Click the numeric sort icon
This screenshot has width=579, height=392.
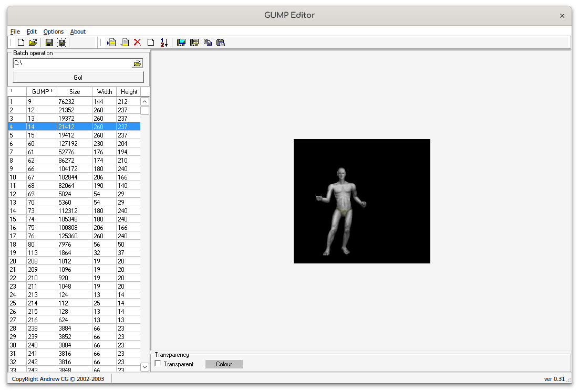click(x=164, y=43)
